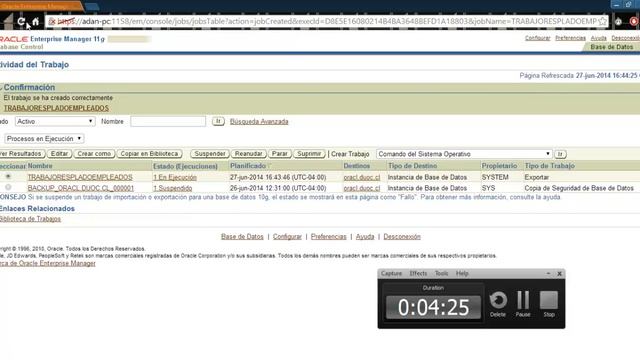The image size is (640, 360).
Task: Select the TRABAJORESPLADOEMPLEADOS row radio button
Action: (x=8, y=176)
